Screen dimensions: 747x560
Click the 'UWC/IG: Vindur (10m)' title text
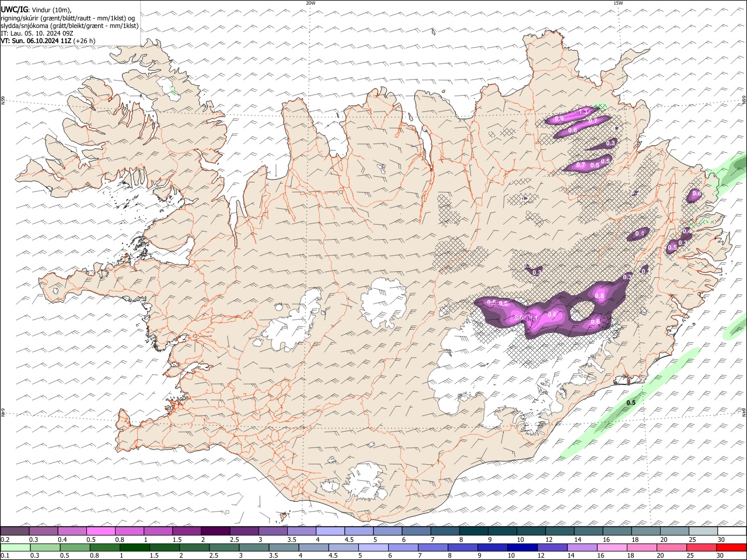(36, 10)
